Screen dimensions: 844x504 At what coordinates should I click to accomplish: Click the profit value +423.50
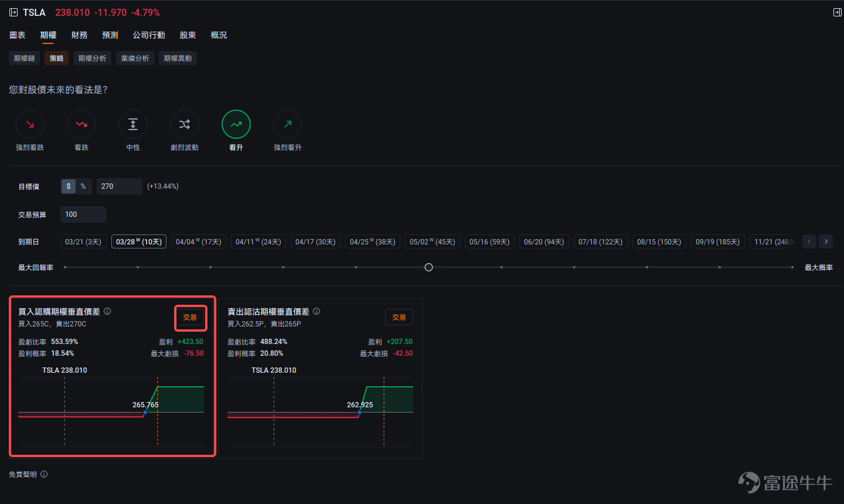click(x=190, y=342)
